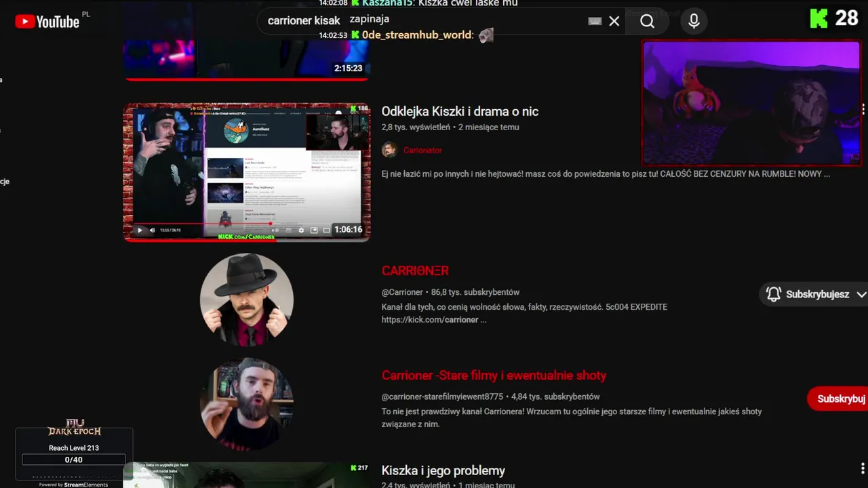Open the Carionator channel link
This screenshot has width=868, height=488.
click(x=422, y=150)
